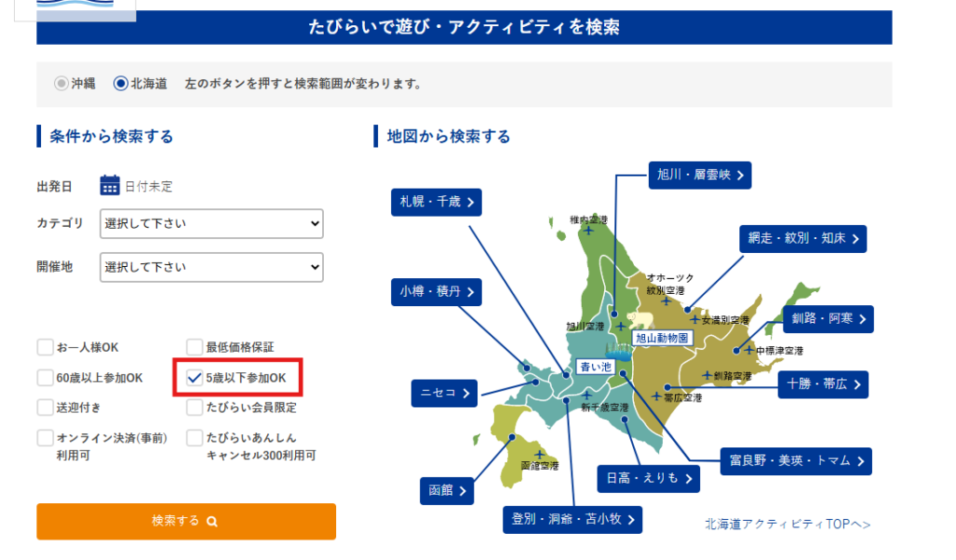The image size is (956, 560).
Task: Open the 網走・紋別・知床 area button
Action: coord(803,239)
